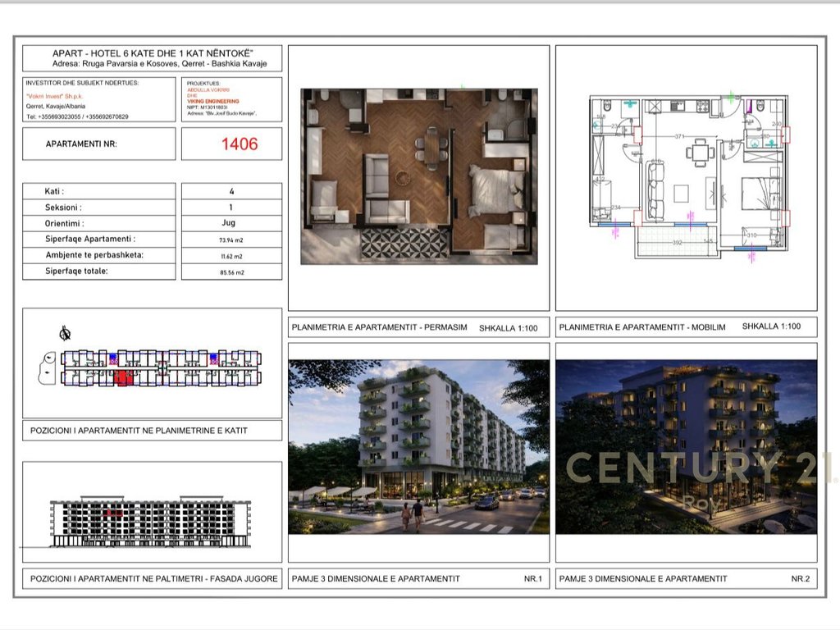Click the Siperfaqe Apartamenti label cell
Viewport: 840px width, 630px height.
[x=90, y=239]
